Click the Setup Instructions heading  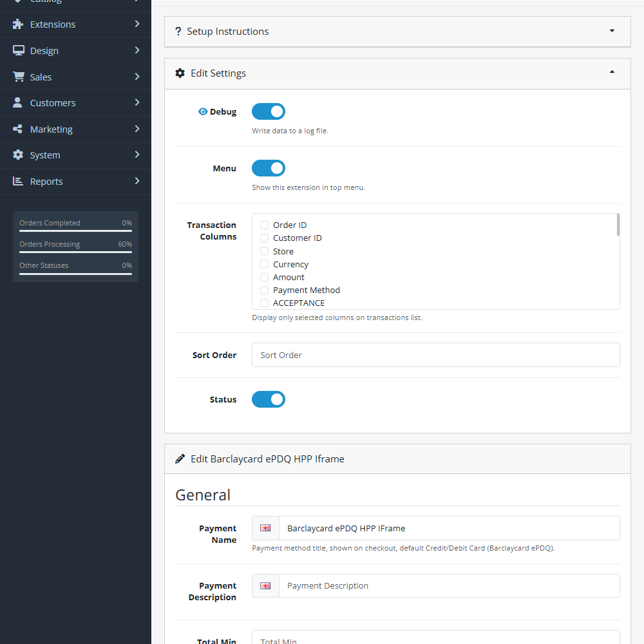[x=227, y=31]
